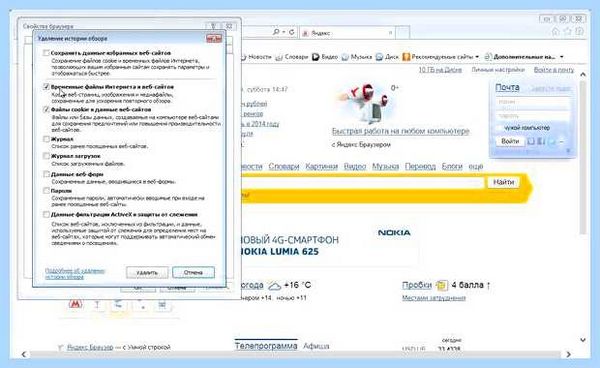This screenshot has width=600, height=368.
Task: Click the help question mark in Свойства браузера
Action: pyautogui.click(x=214, y=26)
